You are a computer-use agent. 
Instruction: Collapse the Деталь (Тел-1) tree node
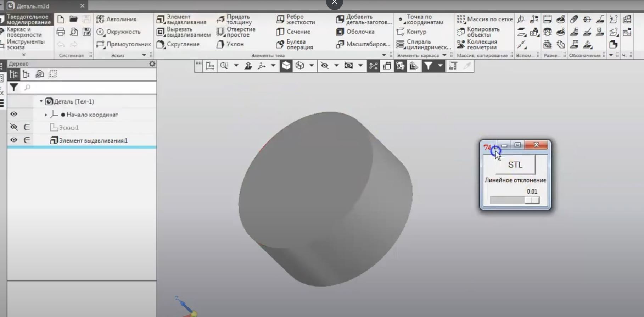pos(41,101)
